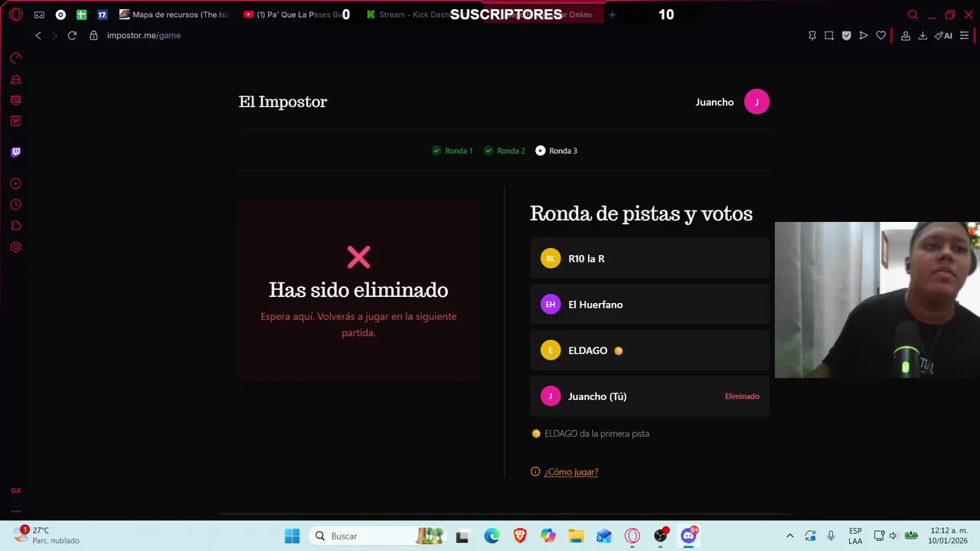Select Ronda 2 step
Image resolution: width=980 pixels, height=551 pixels.
505,151
